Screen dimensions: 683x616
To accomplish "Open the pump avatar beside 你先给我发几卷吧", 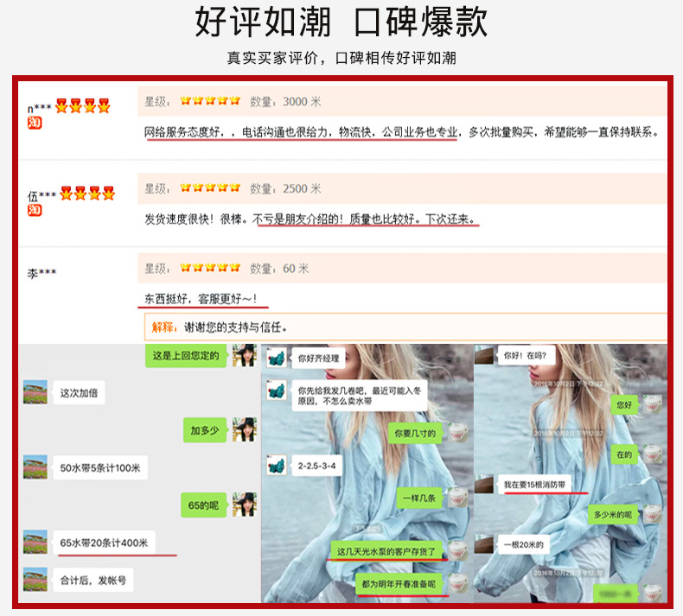I will coord(276,390).
